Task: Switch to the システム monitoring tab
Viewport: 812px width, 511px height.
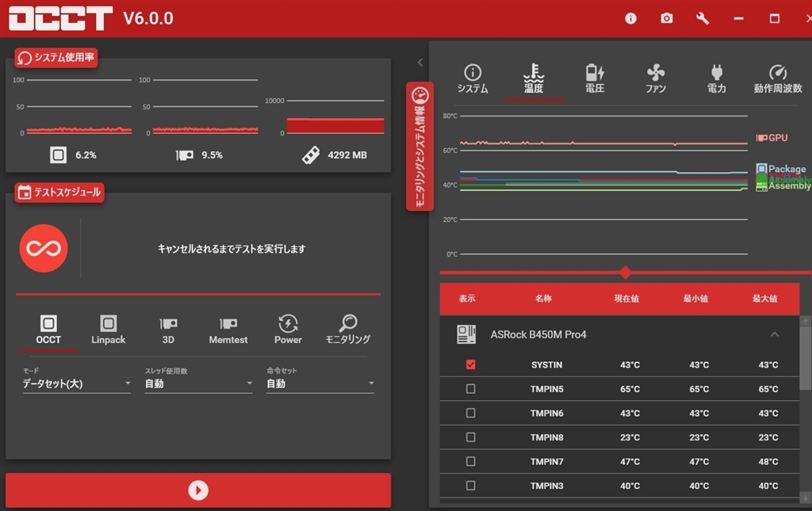Action: click(473, 78)
